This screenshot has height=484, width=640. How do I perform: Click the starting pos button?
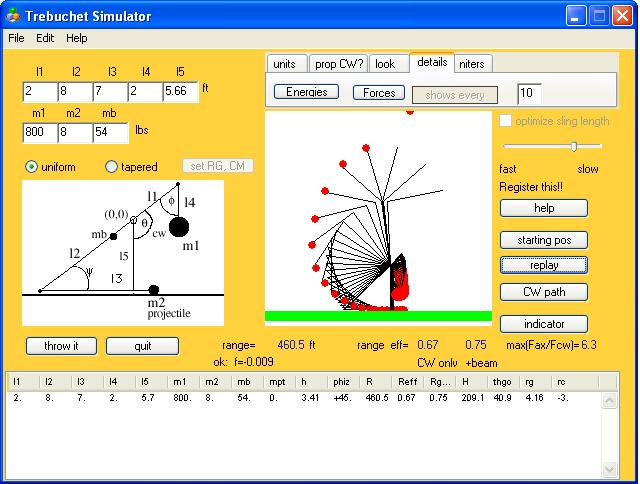[544, 241]
